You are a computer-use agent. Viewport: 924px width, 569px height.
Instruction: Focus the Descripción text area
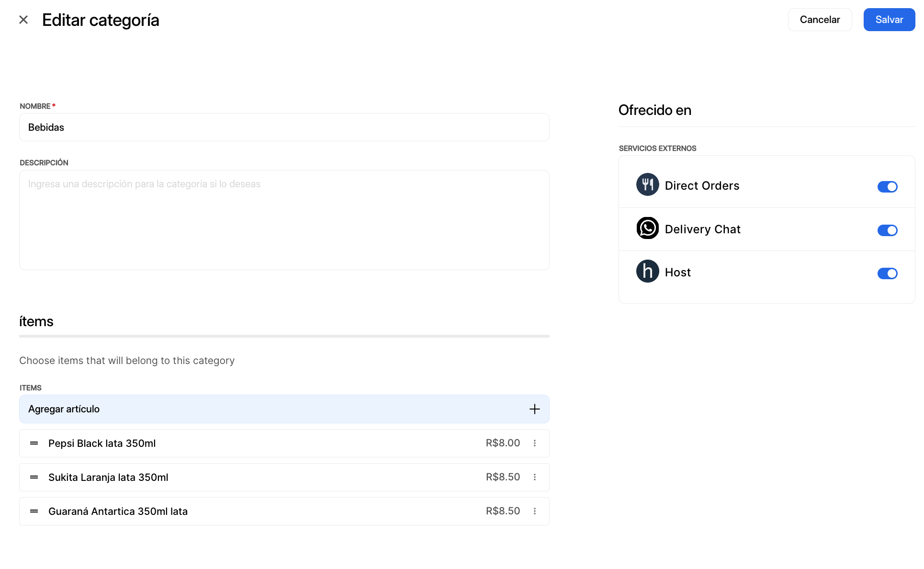[284, 220]
